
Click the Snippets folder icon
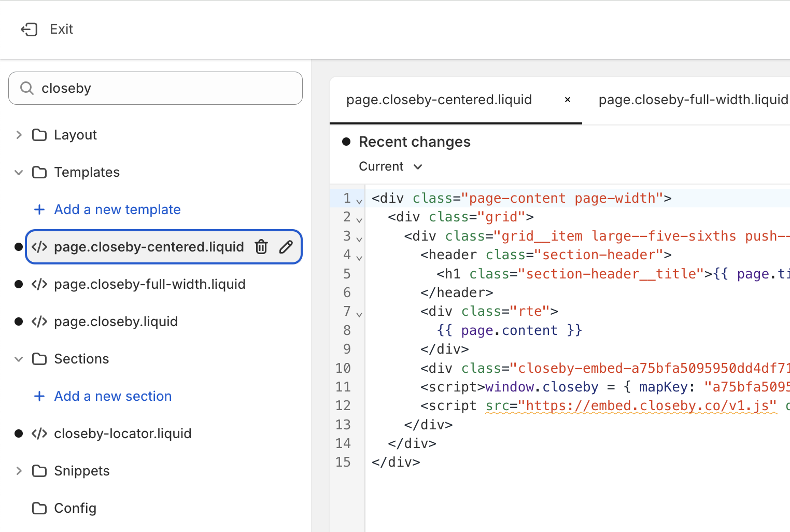pos(39,471)
